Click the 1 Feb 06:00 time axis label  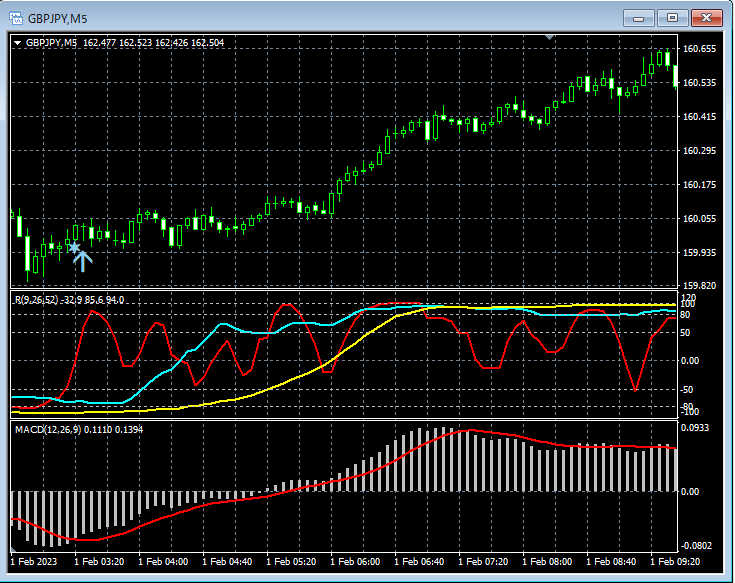[355, 561]
